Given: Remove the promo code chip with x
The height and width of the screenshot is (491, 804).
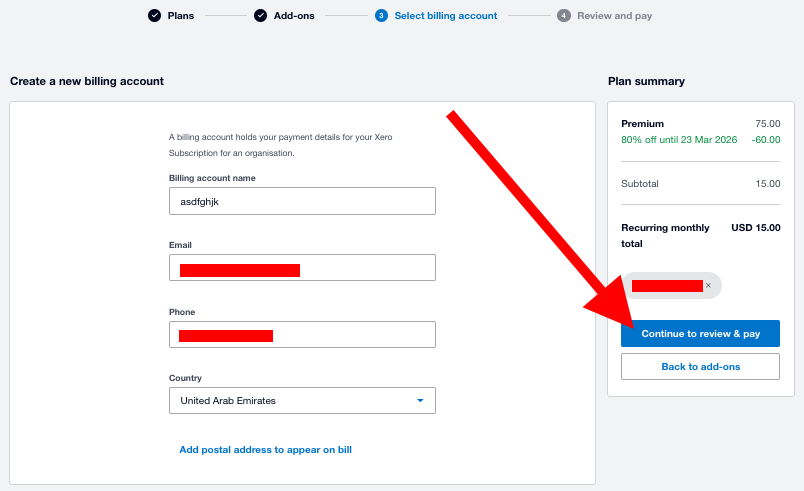Looking at the screenshot, I should coord(708,286).
